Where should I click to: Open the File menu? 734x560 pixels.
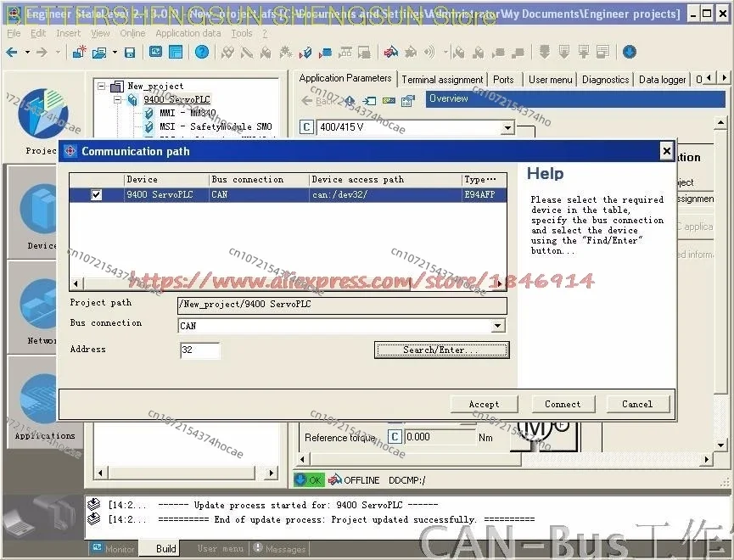tap(14, 33)
